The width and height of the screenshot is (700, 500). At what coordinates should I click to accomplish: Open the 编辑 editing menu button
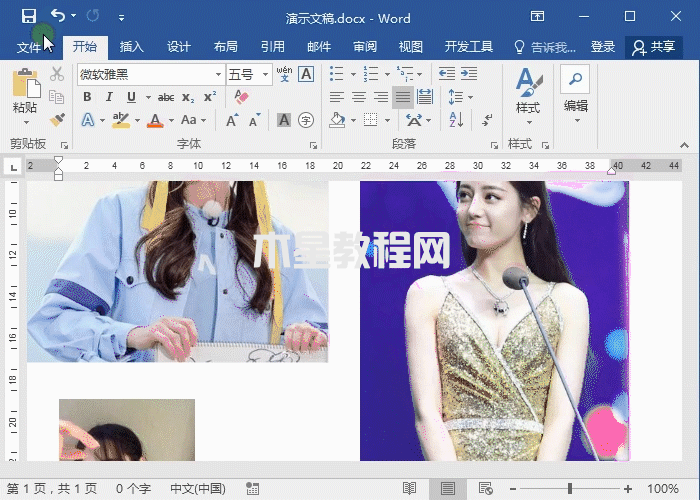pos(575,95)
